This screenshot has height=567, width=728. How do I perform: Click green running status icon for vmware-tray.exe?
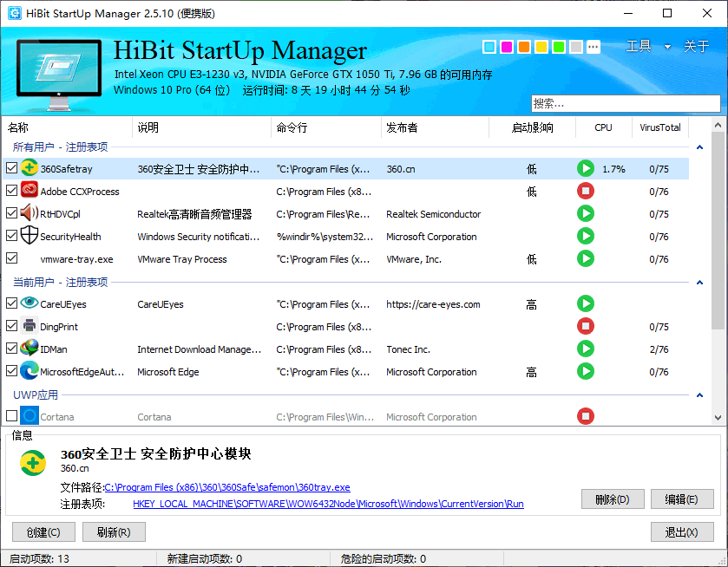pos(586,258)
